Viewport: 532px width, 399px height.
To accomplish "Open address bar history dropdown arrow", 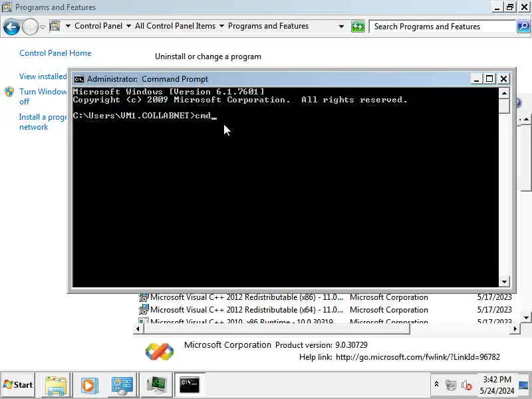I will click(341, 27).
